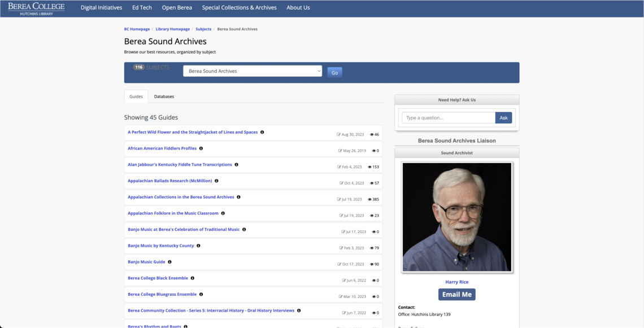
Task: Show info for Banjo Music by Kentucky County
Action: coord(198,246)
